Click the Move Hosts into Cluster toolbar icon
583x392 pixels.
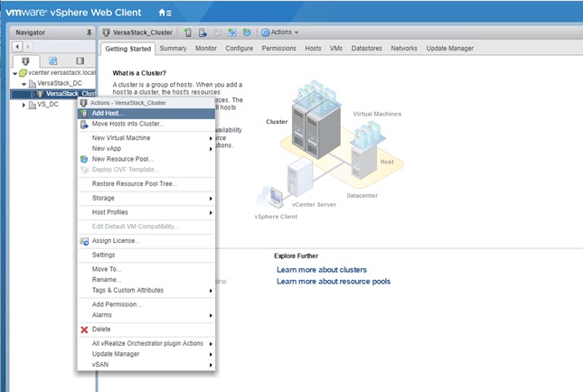pos(202,33)
